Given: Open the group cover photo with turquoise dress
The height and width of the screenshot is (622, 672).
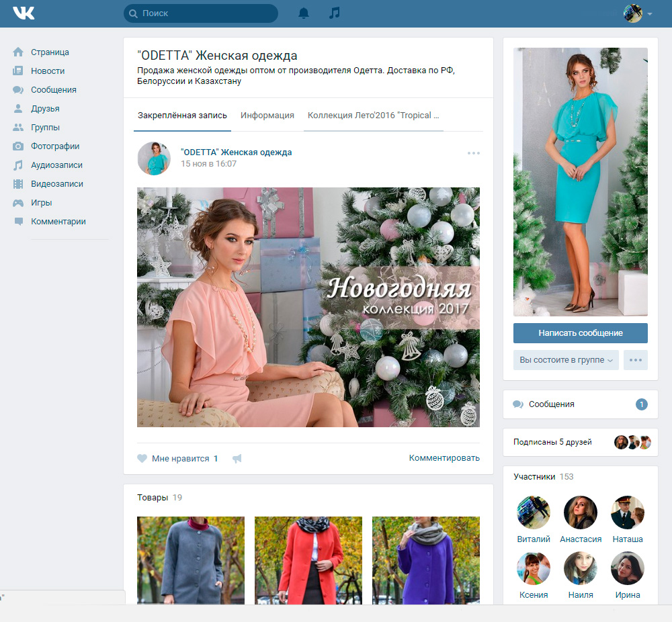Looking at the screenshot, I should coord(581,182).
